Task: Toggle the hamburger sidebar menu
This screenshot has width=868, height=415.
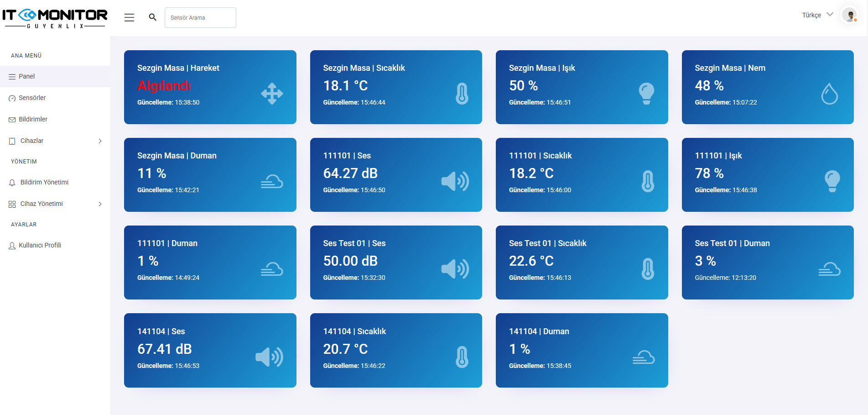Action: 129,17
